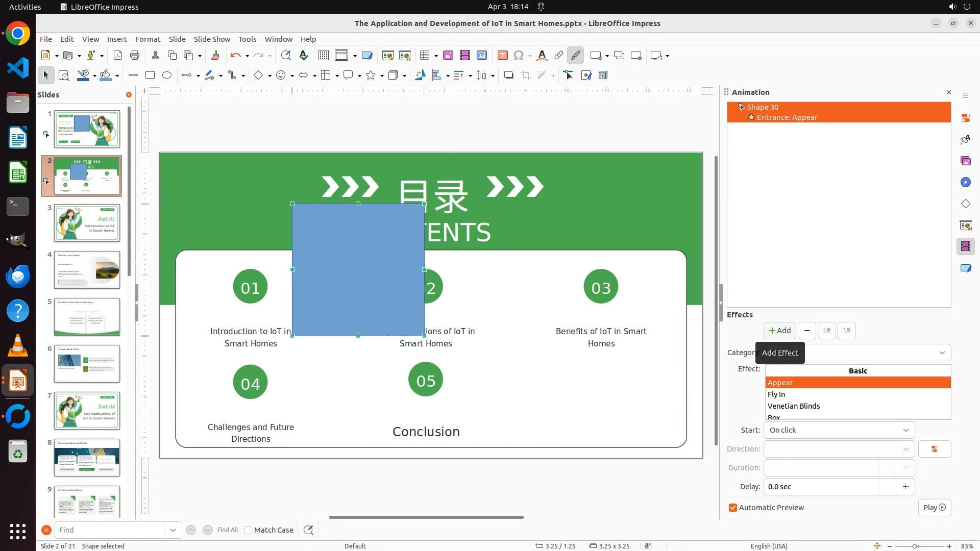Open the Slide Show menu
980x551 pixels.
pos(212,39)
